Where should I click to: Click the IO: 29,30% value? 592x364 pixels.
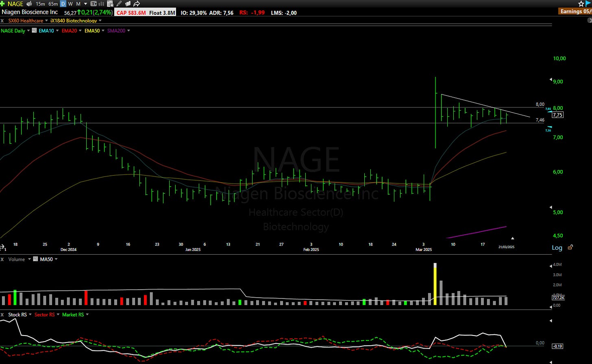[193, 13]
